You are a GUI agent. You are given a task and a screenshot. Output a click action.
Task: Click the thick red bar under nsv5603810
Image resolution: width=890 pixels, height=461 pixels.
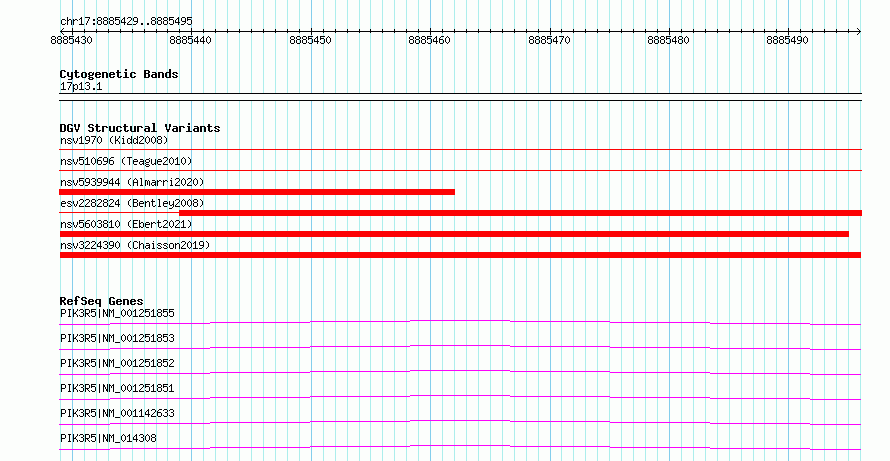click(454, 234)
